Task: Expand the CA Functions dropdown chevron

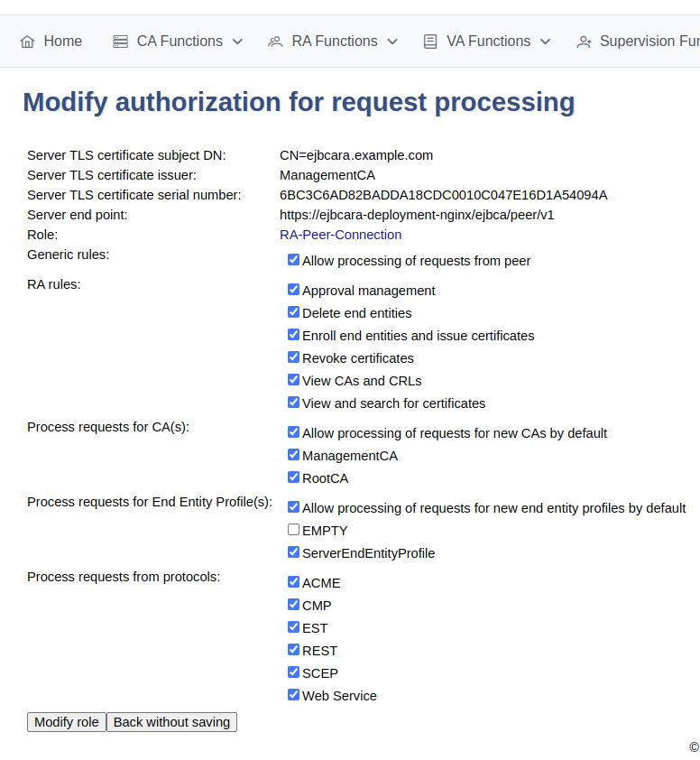Action: [237, 42]
